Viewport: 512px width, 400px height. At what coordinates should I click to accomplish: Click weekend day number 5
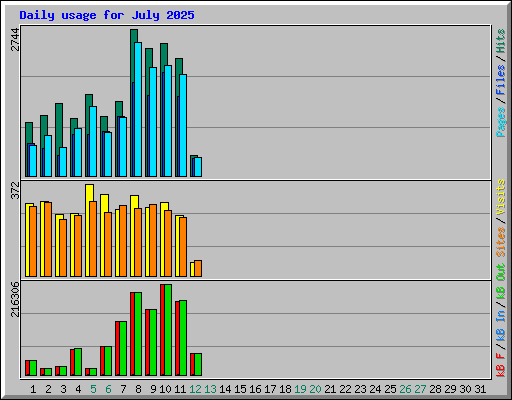click(x=93, y=389)
